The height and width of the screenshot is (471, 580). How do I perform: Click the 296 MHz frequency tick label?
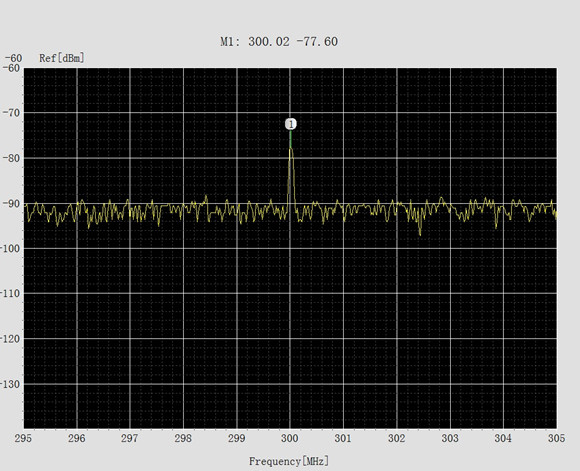pyautogui.click(x=77, y=438)
